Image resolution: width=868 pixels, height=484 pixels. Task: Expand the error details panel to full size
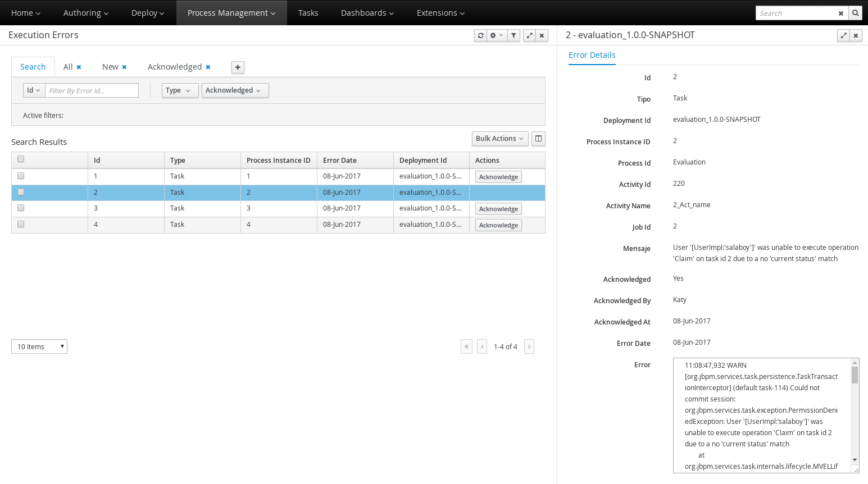[x=843, y=35]
